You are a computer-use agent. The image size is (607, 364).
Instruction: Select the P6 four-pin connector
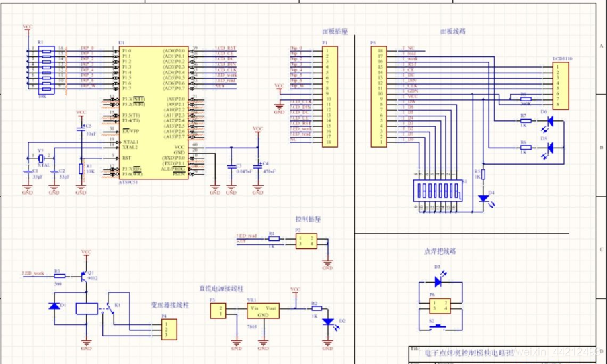click(x=440, y=306)
